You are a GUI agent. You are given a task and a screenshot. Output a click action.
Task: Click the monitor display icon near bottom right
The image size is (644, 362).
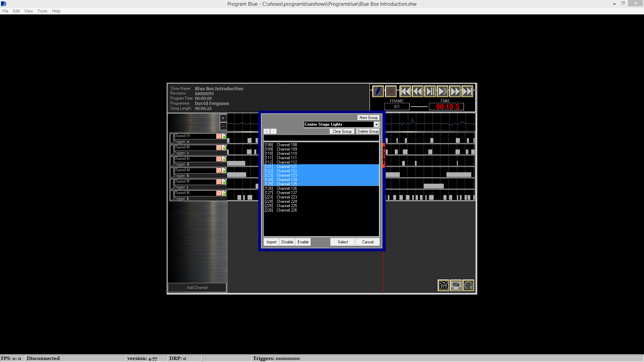coord(456,285)
